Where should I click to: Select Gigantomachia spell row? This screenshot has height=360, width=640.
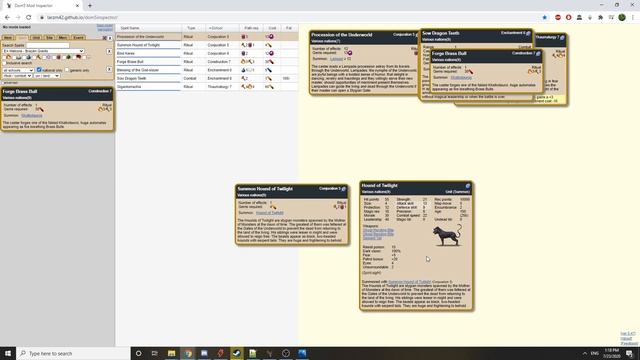point(207,87)
